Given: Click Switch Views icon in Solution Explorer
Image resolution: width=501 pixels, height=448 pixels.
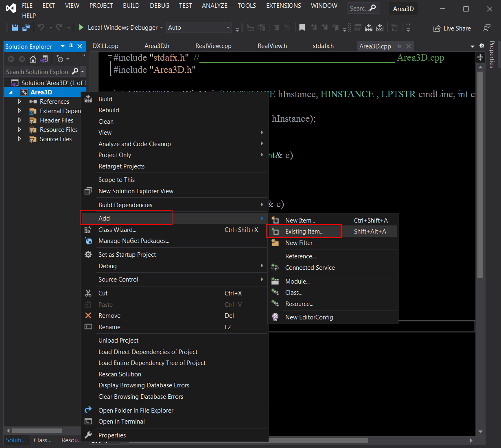Looking at the screenshot, I should tap(44, 59).
